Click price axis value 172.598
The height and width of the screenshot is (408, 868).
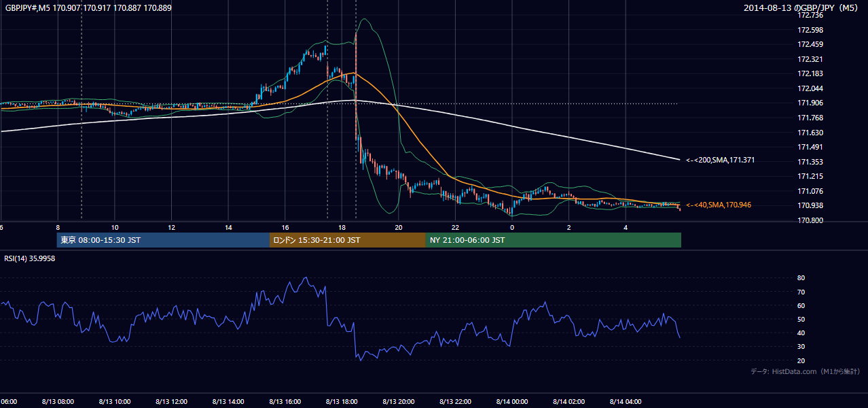coord(810,30)
